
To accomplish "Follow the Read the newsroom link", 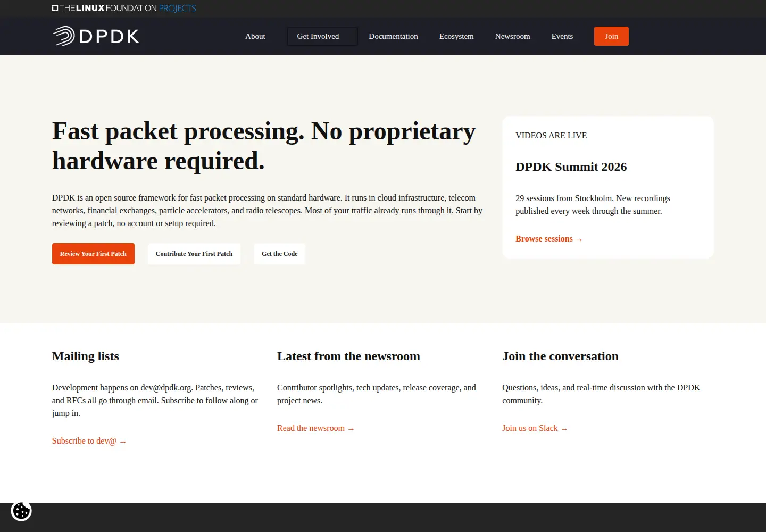I will [316, 428].
